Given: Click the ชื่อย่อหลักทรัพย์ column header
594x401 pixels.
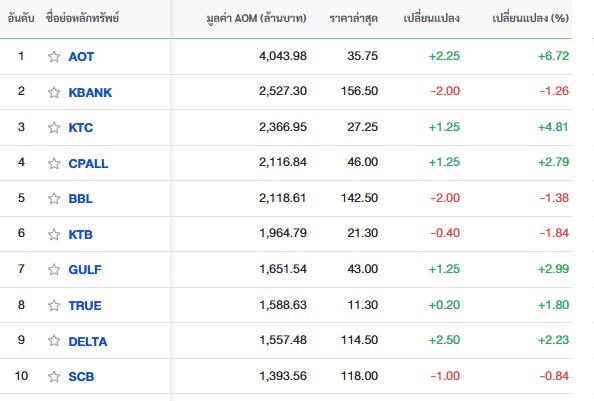Looking at the screenshot, I should point(82,17).
